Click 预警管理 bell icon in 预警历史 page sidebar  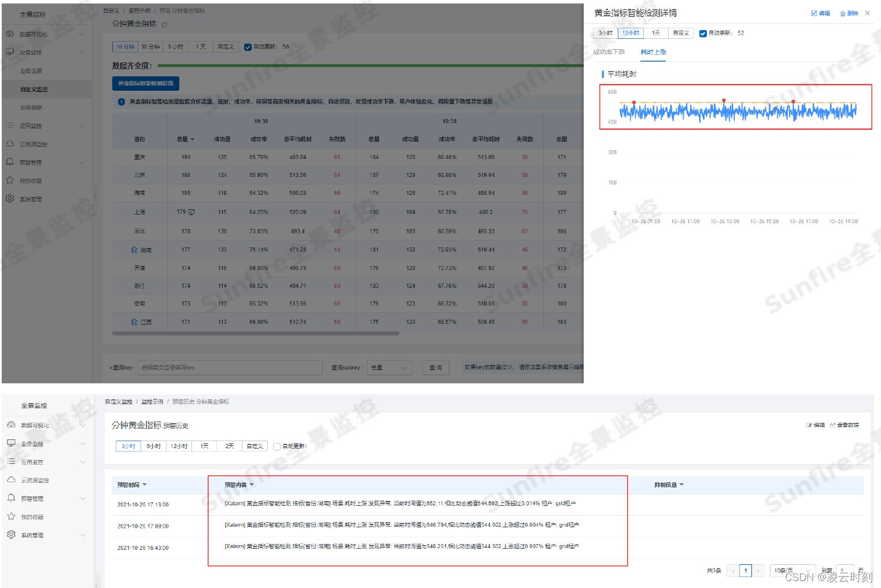(x=11, y=498)
